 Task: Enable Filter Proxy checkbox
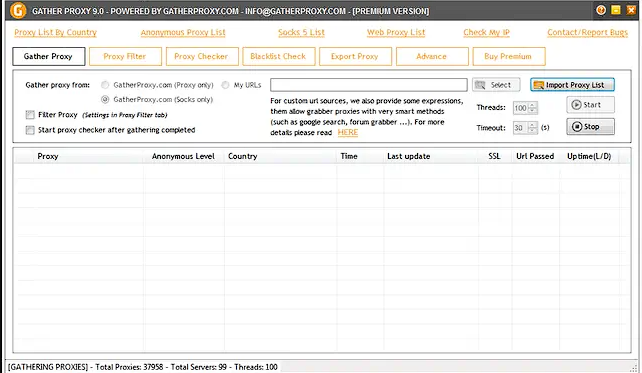[30, 115]
